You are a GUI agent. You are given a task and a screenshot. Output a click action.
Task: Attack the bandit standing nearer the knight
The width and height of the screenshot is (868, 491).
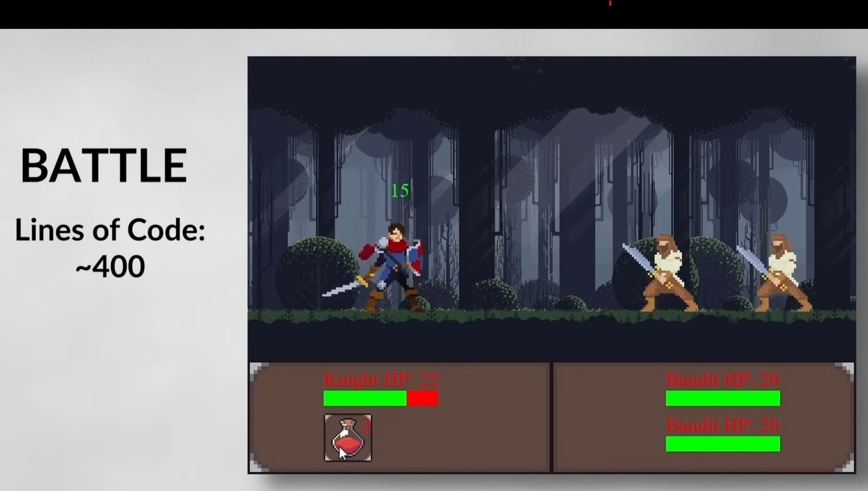(660, 273)
